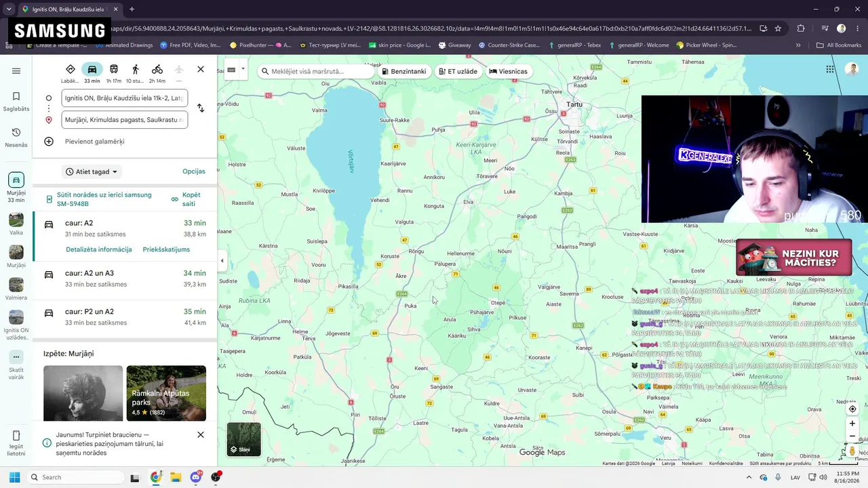Show your location on the map

pos(852,409)
